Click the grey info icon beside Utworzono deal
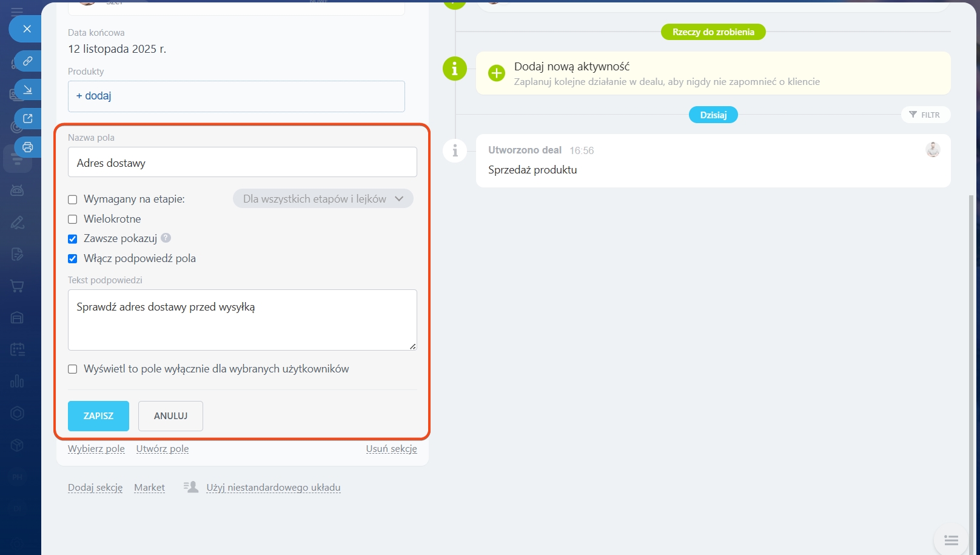The image size is (980, 555). pos(455,150)
